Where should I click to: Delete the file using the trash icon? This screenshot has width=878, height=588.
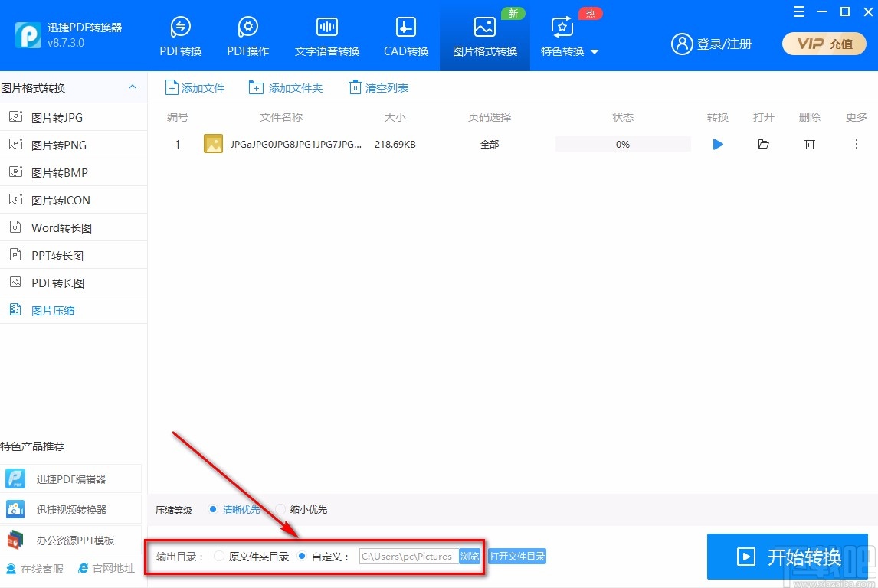[810, 144]
